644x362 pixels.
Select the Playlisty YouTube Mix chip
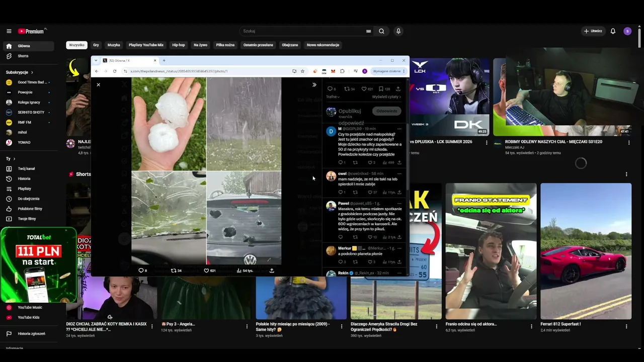click(x=146, y=45)
